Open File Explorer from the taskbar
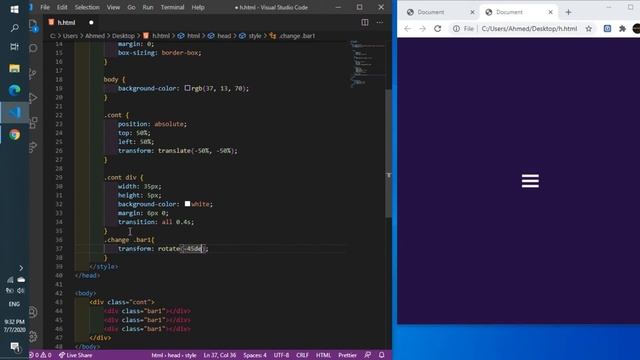640x360 pixels. click(x=14, y=68)
